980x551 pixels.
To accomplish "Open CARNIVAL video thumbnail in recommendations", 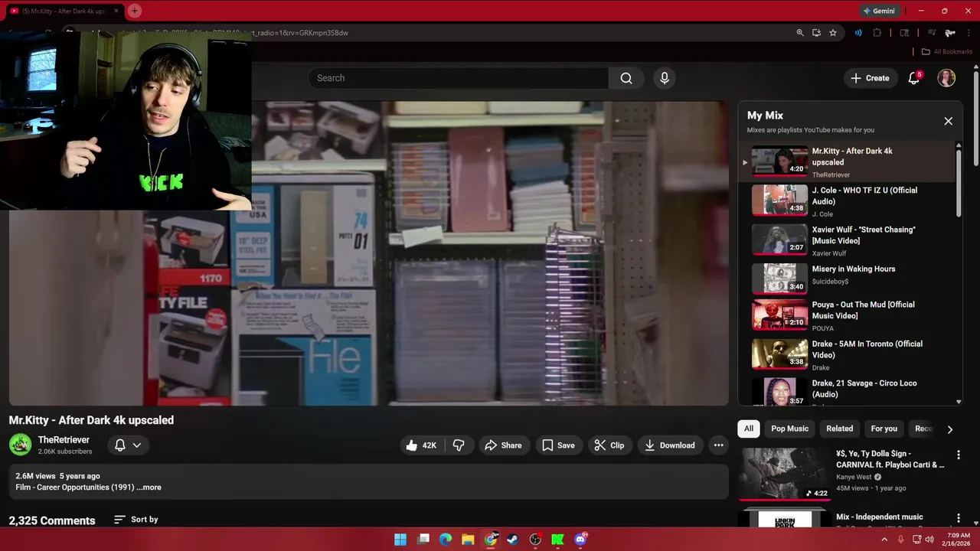I will (785, 474).
